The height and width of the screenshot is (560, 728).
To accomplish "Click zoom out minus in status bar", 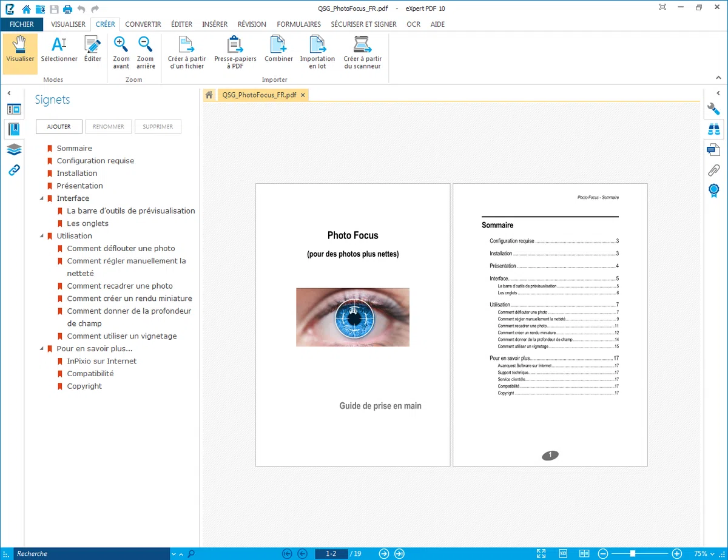I will [603, 553].
